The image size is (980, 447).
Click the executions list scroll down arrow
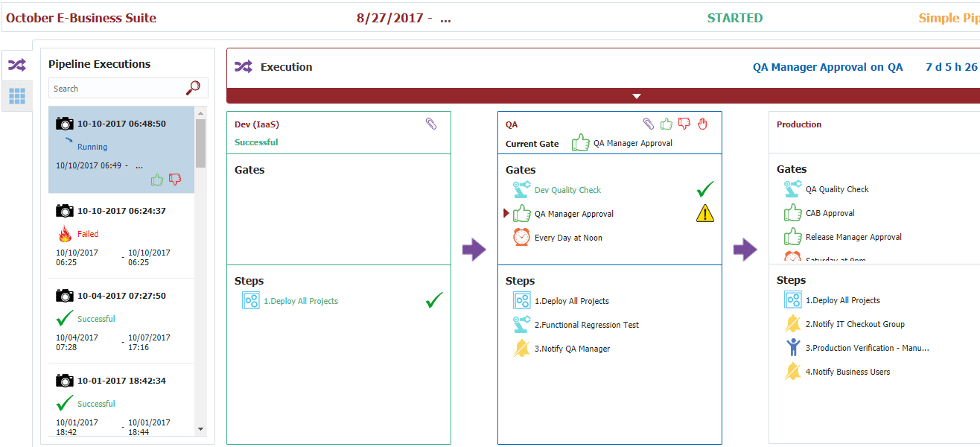point(200,429)
